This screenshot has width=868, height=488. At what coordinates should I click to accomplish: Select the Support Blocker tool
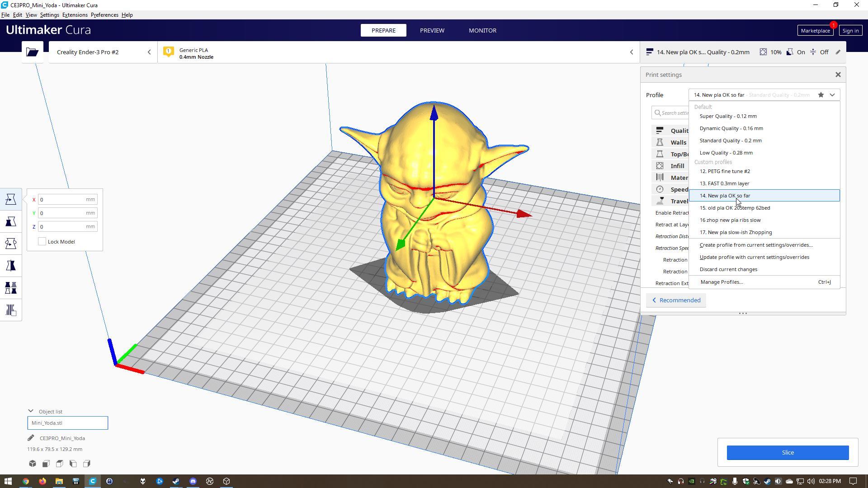pos(11,310)
